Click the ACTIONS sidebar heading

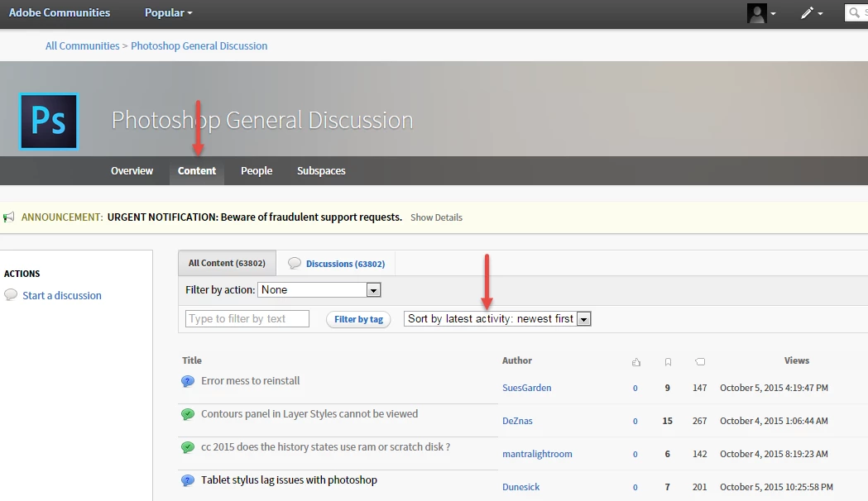click(x=22, y=274)
